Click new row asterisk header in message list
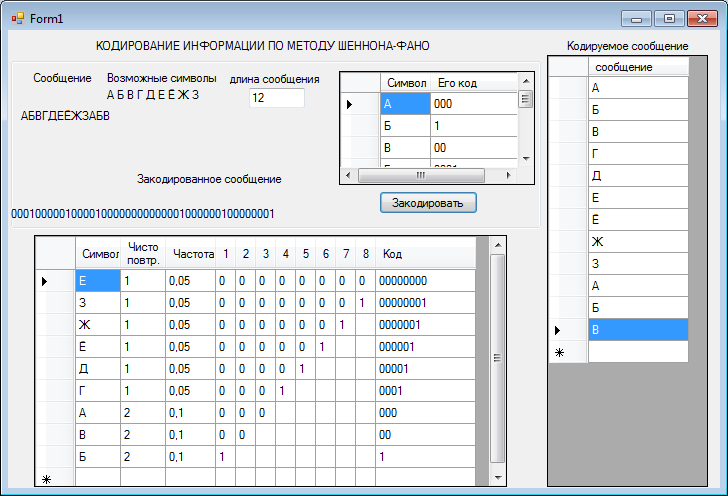 (569, 352)
